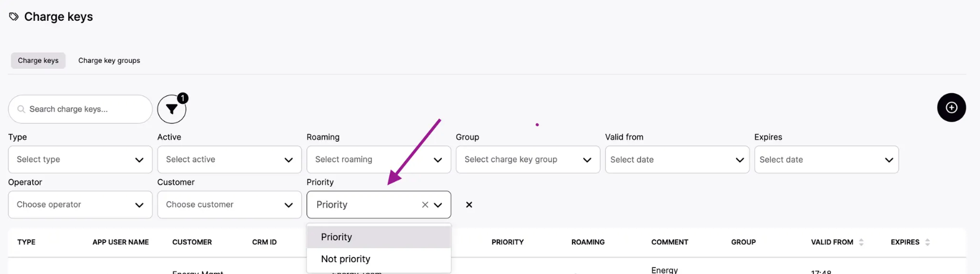Click the filter funnel icon
This screenshot has width=980, height=274.
(x=172, y=109)
